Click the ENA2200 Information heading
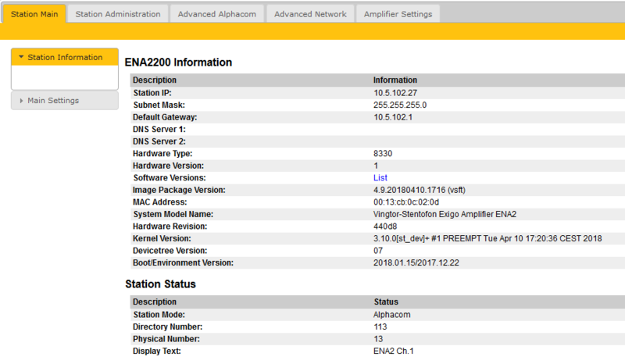The width and height of the screenshot is (625, 364). (x=178, y=62)
